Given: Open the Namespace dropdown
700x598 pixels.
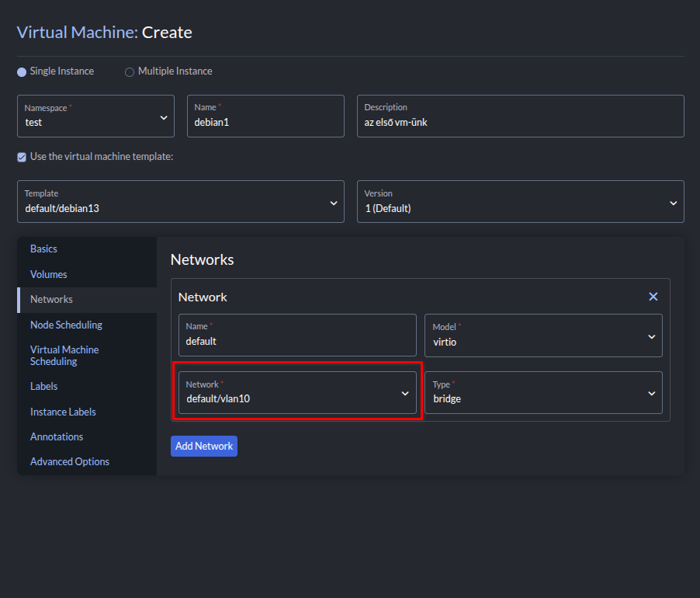Looking at the screenshot, I should click(x=95, y=116).
